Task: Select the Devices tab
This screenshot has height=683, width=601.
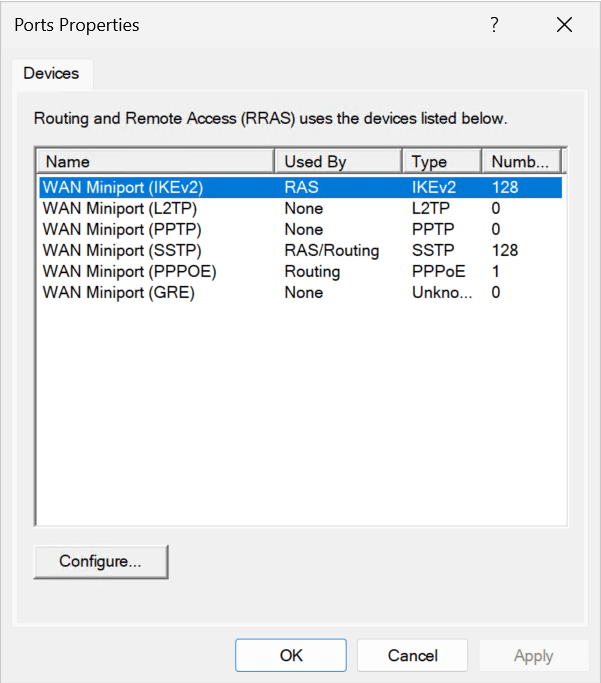Action: point(51,74)
